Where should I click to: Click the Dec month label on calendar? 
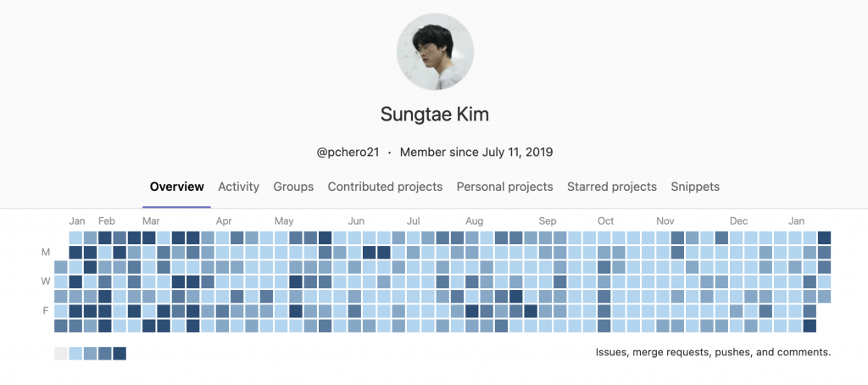(738, 220)
